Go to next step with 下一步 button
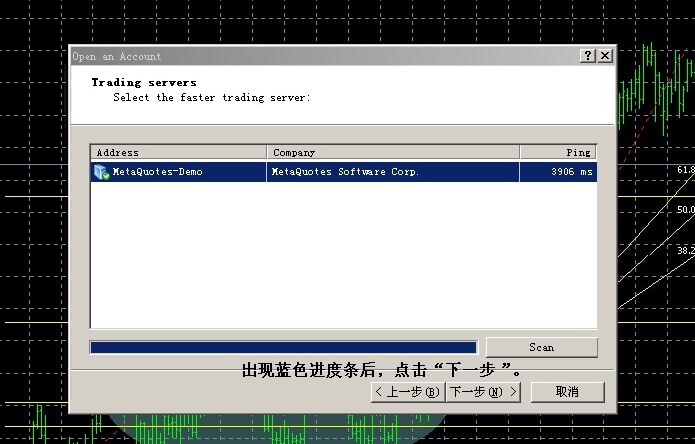Viewport: 695px width, 444px height. point(483,392)
